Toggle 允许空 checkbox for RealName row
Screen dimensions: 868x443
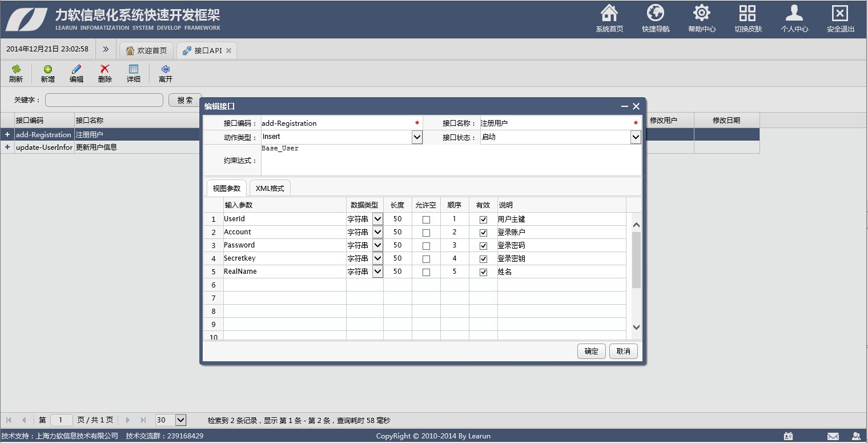pyautogui.click(x=426, y=272)
